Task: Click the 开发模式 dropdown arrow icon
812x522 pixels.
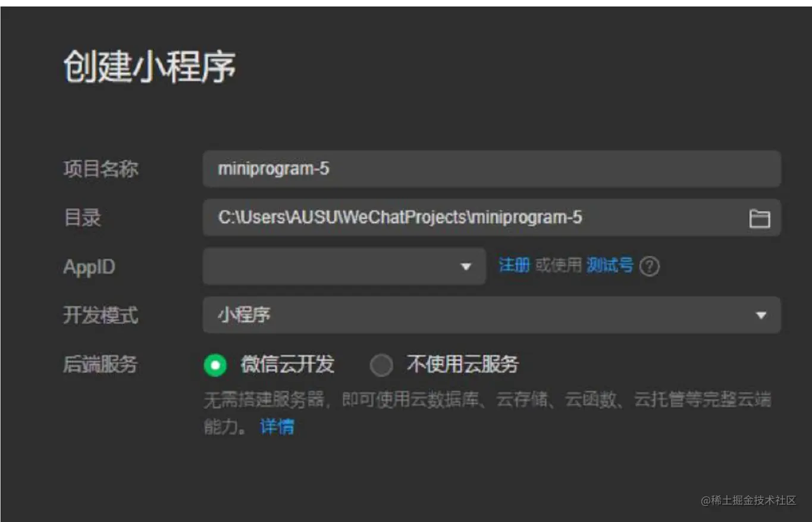Action: click(762, 315)
